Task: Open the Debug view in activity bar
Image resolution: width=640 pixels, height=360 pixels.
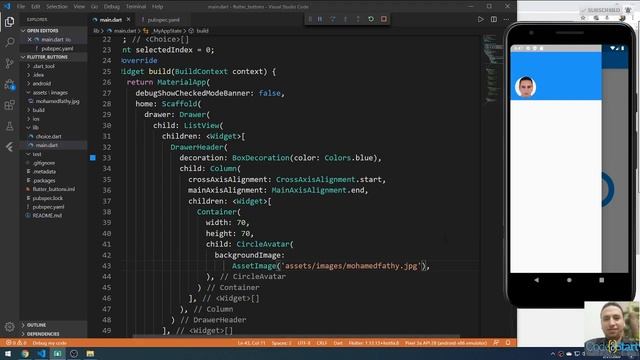Action: [x=9, y=84]
